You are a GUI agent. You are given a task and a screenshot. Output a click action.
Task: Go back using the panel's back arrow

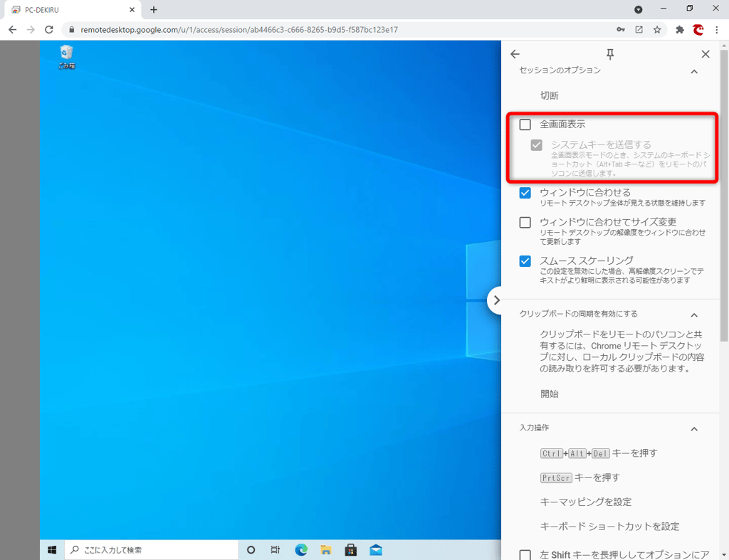click(515, 53)
